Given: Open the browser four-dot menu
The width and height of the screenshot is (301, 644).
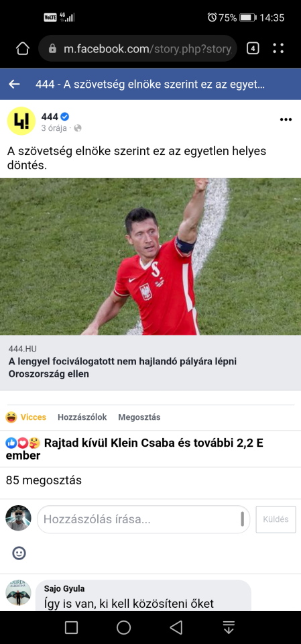Looking at the screenshot, I should (278, 48).
